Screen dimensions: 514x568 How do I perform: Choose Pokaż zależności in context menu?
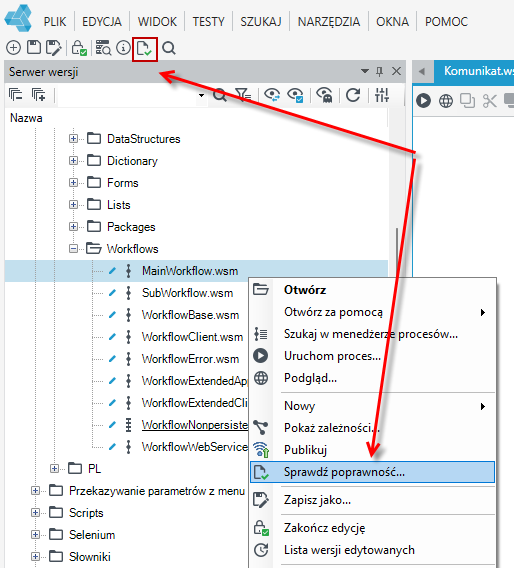(372, 428)
